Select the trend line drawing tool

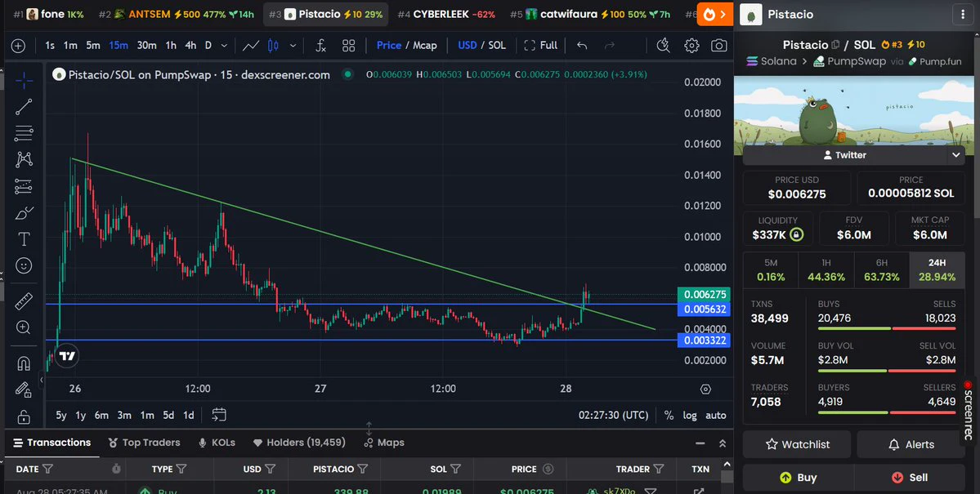point(24,107)
